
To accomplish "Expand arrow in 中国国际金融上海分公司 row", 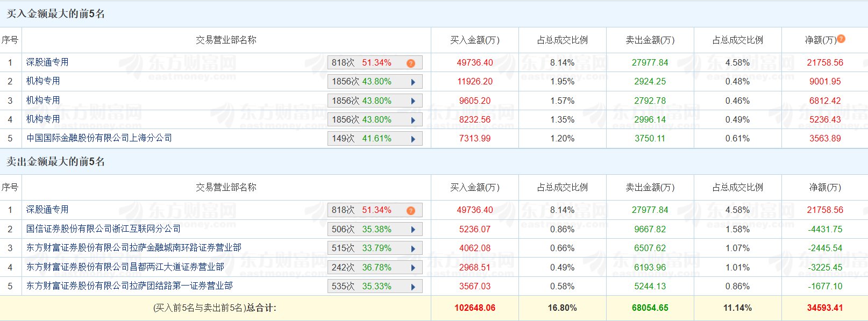I will tap(413, 139).
